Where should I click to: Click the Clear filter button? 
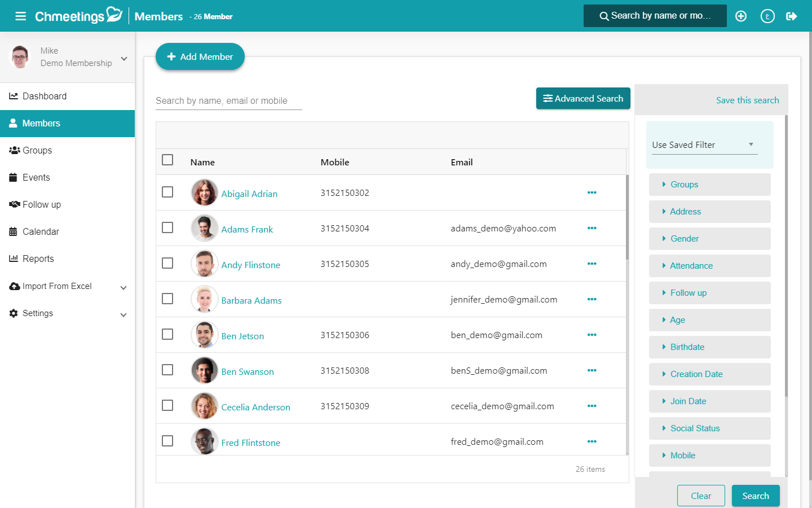coord(701,496)
